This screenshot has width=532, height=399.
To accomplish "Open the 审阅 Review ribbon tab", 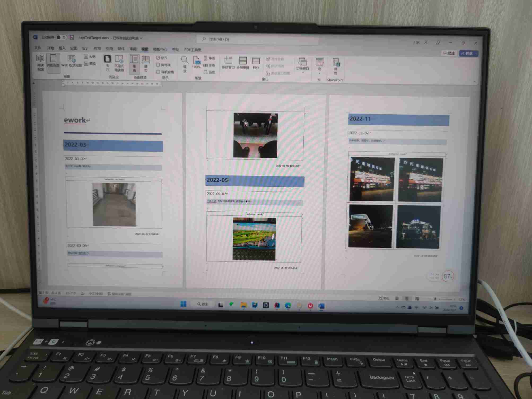I will 133,49.
